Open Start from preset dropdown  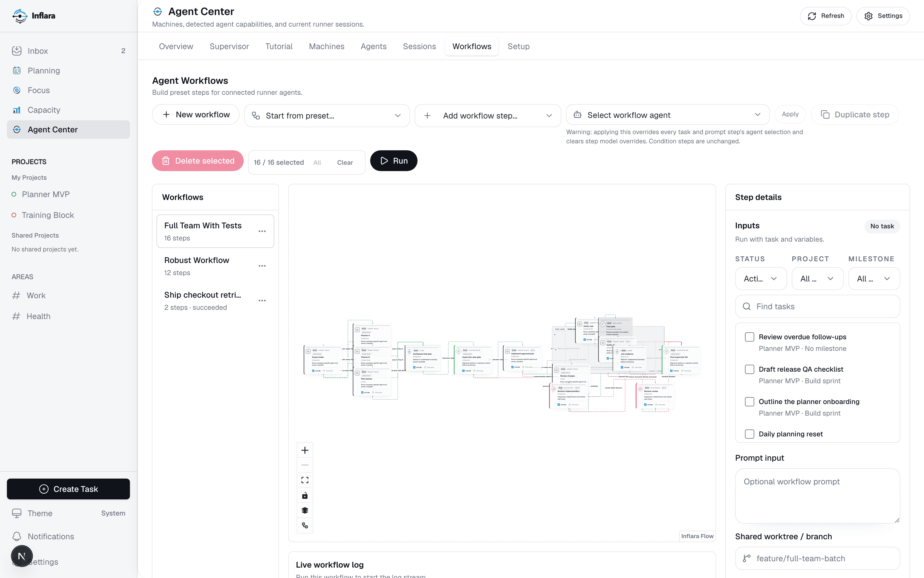[327, 115]
